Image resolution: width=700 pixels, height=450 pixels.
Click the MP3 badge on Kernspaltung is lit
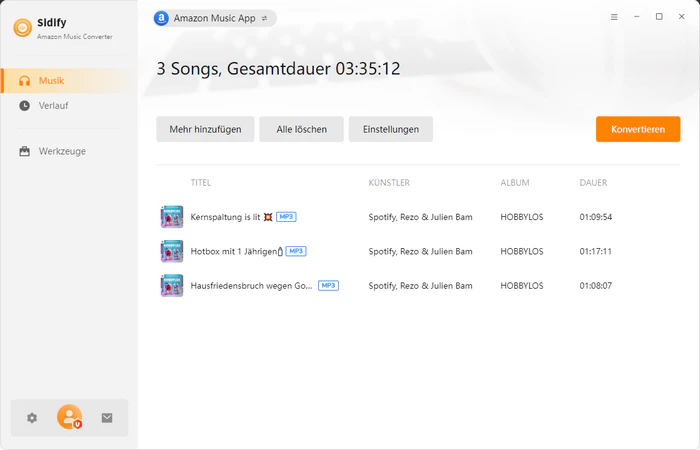[x=287, y=217]
